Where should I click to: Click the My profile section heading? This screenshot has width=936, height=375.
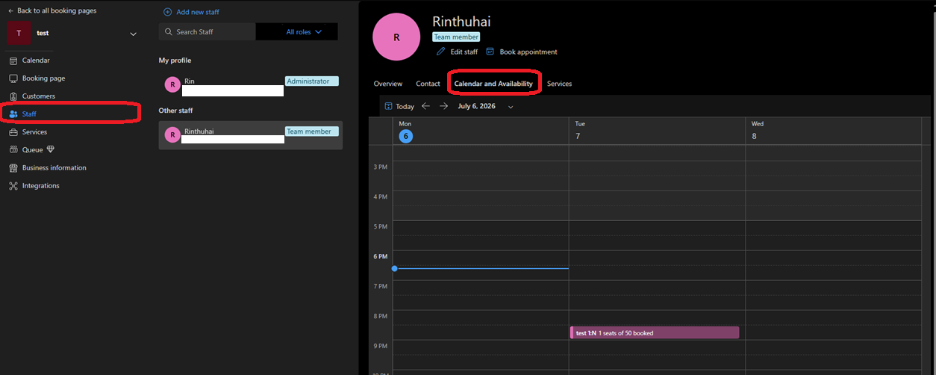pos(175,60)
